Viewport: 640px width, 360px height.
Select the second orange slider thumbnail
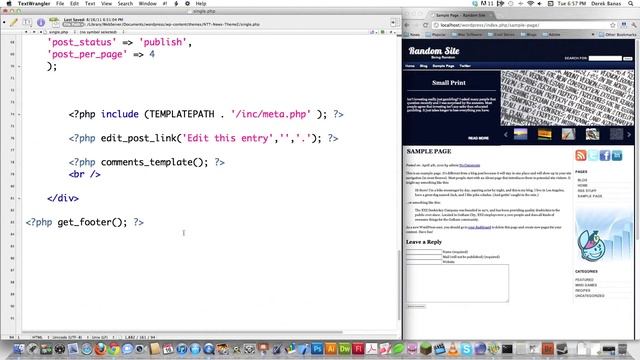pos(544,134)
